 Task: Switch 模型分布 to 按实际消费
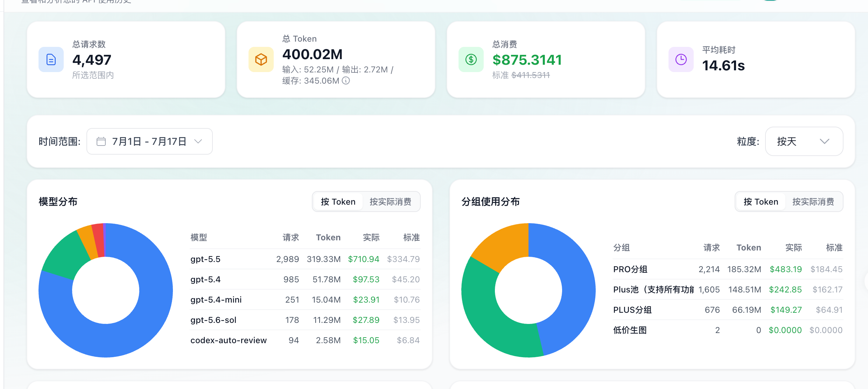coord(391,201)
